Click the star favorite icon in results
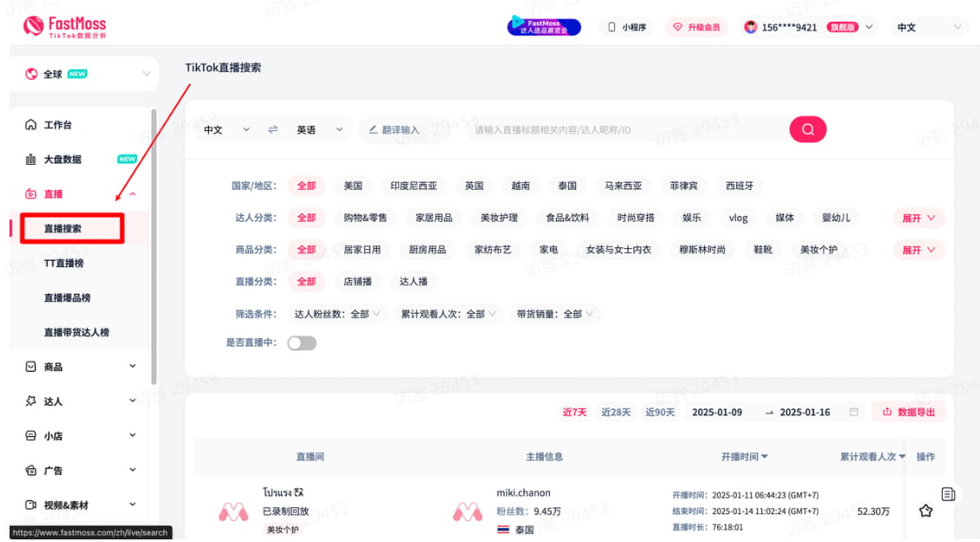Image resolution: width=980 pixels, height=542 pixels. [925, 511]
